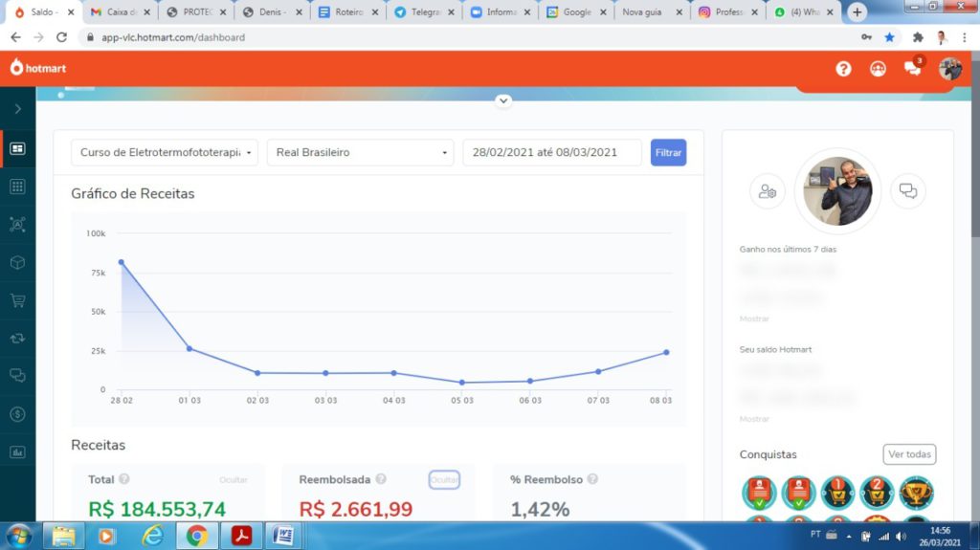Viewport: 980px width, 550px height.
Task: Click Mostrar under Ganho nos últimos 7 dias
Action: 754,319
